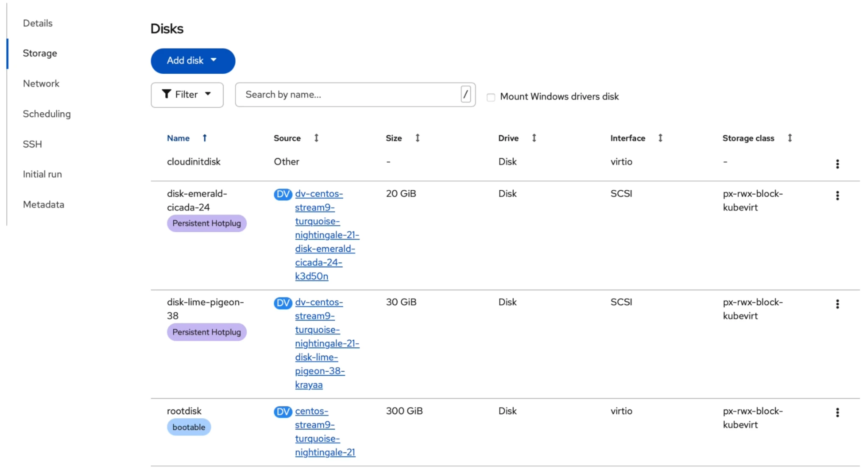Screen dimensions: 868x473
Task: Sort table by Source column arrows
Action: [x=316, y=138]
